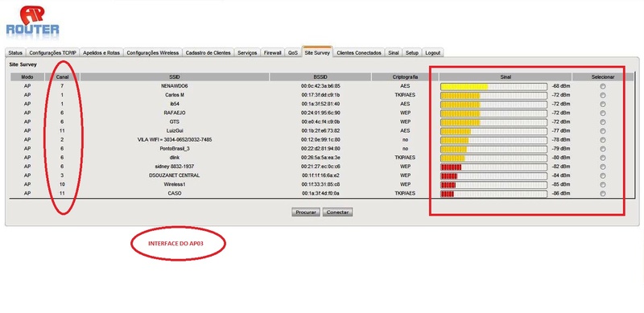Click the Sinal column header
The image size is (644, 313).
(506, 77)
